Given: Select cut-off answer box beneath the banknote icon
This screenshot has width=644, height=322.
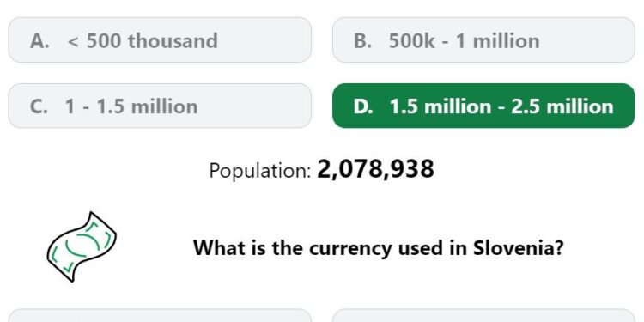Looking at the screenshot, I should pyautogui.click(x=160, y=315).
